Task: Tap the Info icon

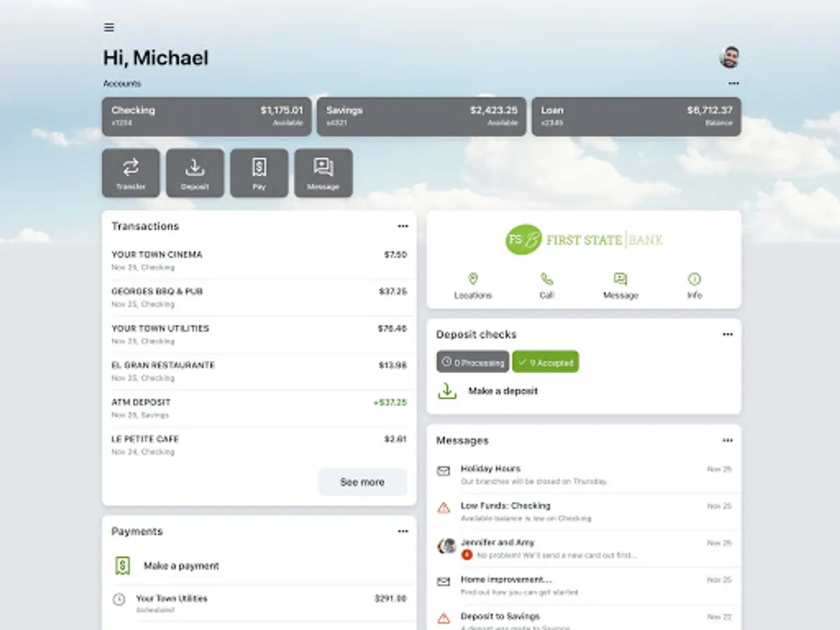Action: pyautogui.click(x=694, y=279)
